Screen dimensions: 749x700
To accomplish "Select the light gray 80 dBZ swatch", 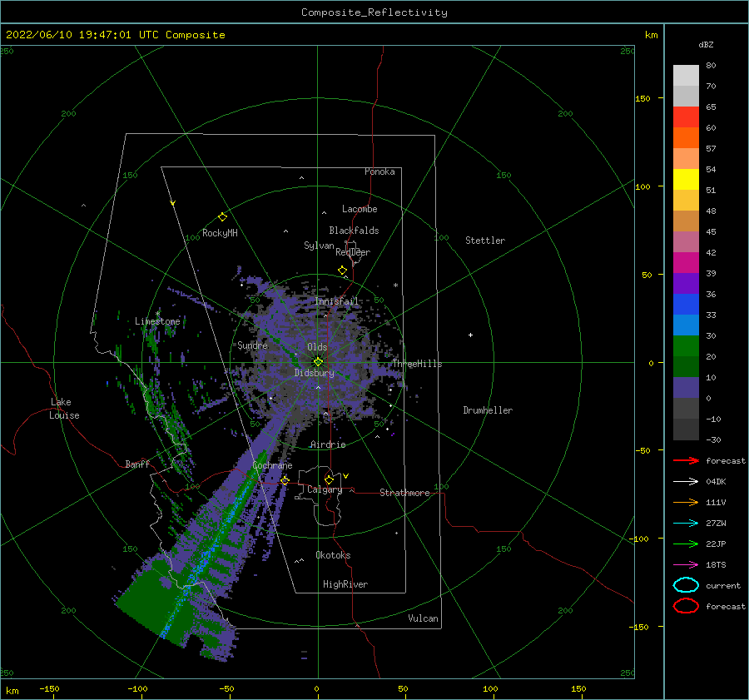I will [686, 76].
